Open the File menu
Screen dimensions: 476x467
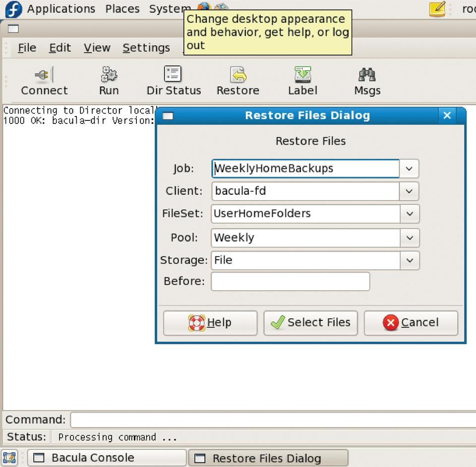coord(27,48)
